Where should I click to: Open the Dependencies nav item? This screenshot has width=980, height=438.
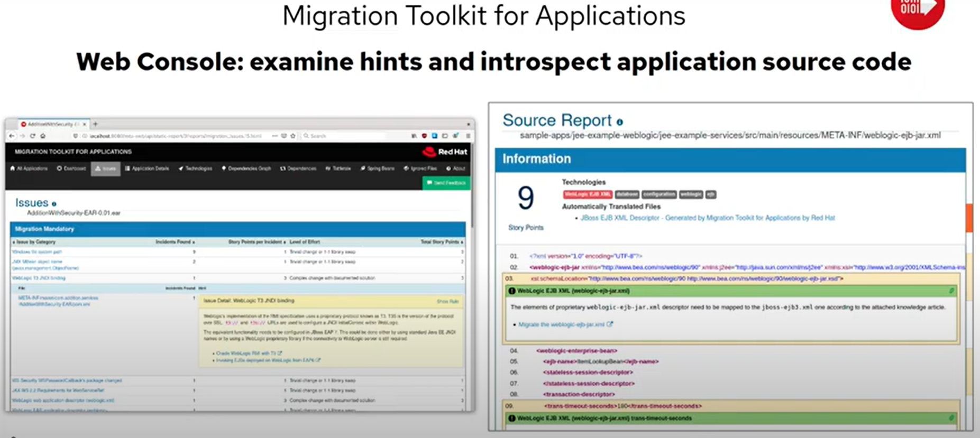pyautogui.click(x=298, y=169)
